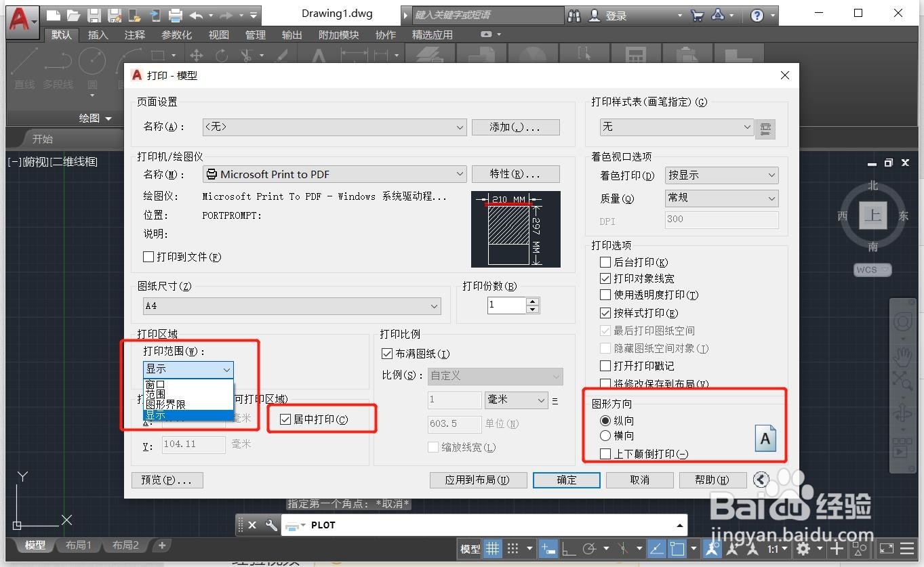
Task: Open the A4 paper size dropdown
Action: (292, 306)
